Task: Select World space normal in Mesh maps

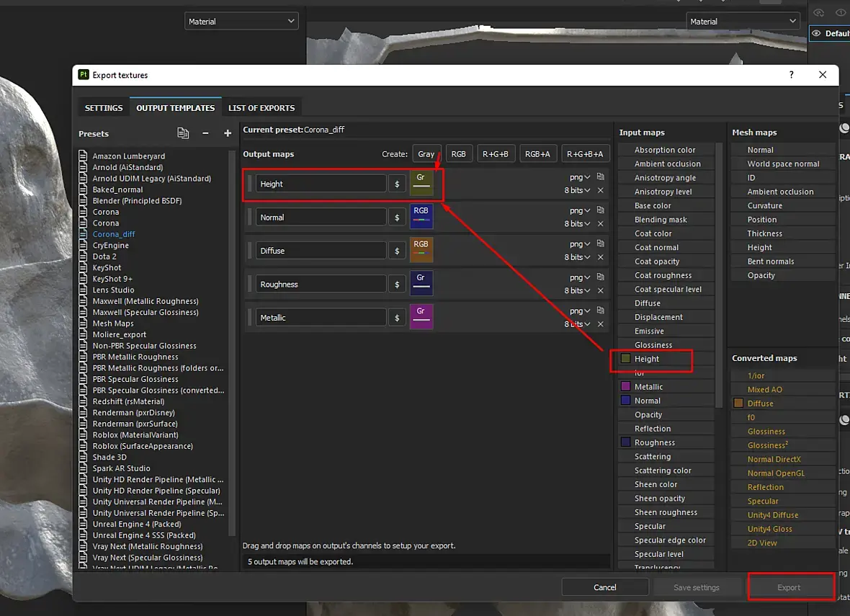Action: click(783, 164)
